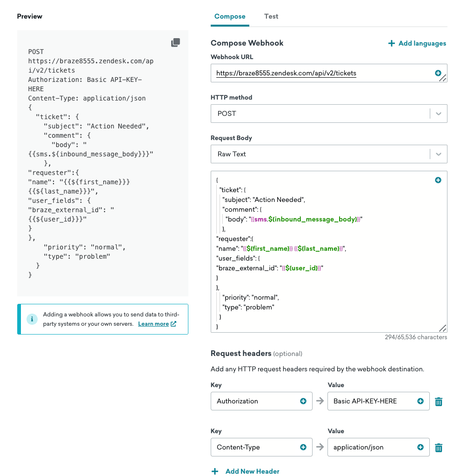Click plus icon in Content-Type key field
The height and width of the screenshot is (476, 467).
click(303, 447)
